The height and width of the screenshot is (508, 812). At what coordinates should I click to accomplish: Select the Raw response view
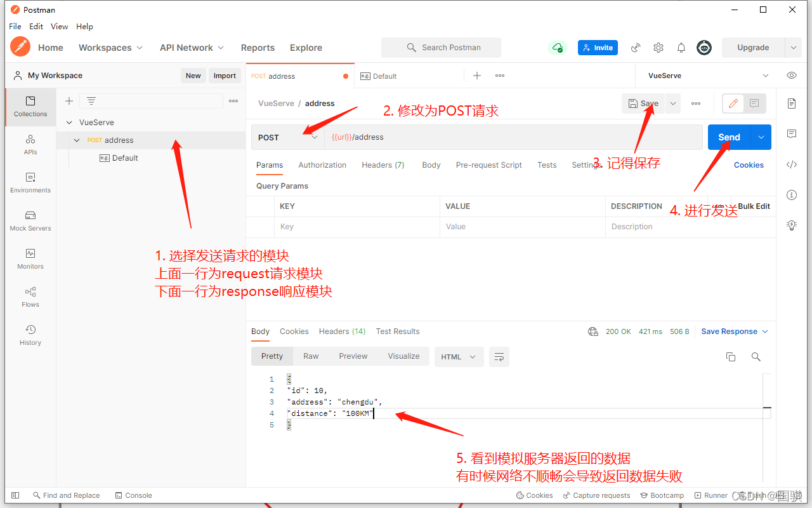[311, 356]
